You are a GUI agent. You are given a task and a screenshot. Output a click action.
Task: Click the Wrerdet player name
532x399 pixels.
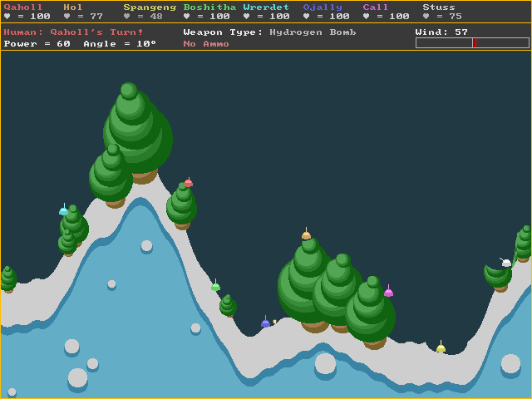(x=266, y=7)
